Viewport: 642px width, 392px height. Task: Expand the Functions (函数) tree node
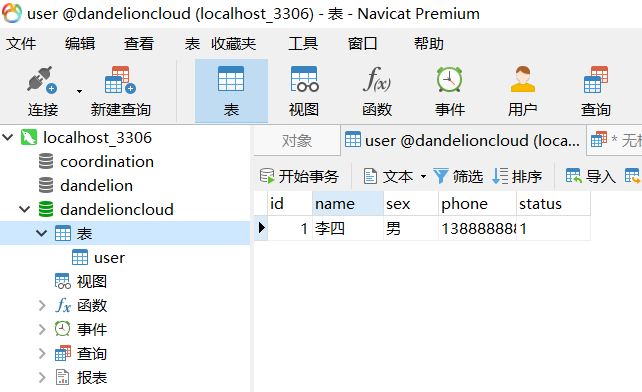click(42, 306)
